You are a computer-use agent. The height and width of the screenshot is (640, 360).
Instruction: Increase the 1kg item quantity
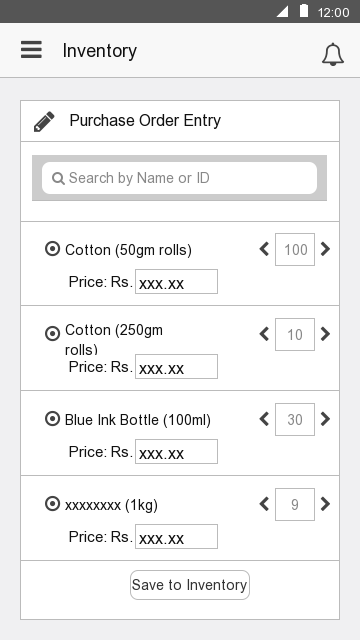click(x=325, y=504)
